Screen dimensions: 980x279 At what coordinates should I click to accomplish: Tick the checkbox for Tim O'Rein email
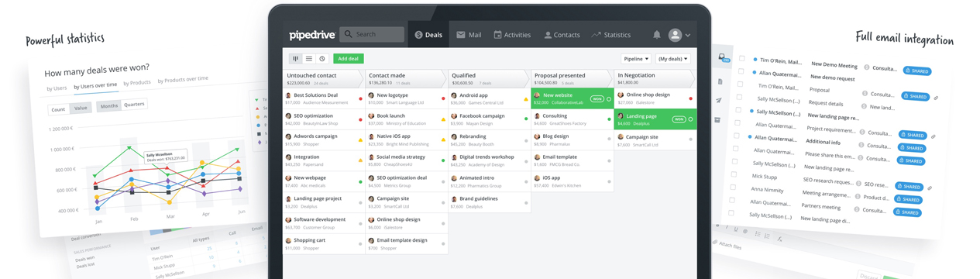coord(742,59)
